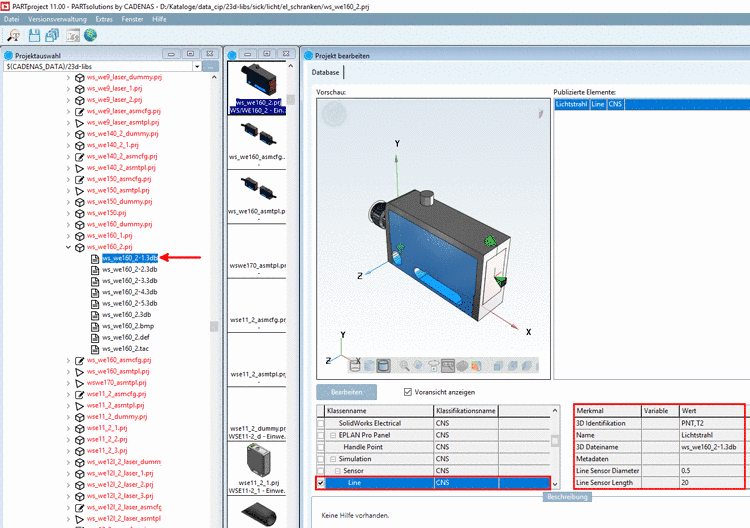Click the cube icon beside wse11_2_1.prj
750x528 pixels.
coord(80,428)
